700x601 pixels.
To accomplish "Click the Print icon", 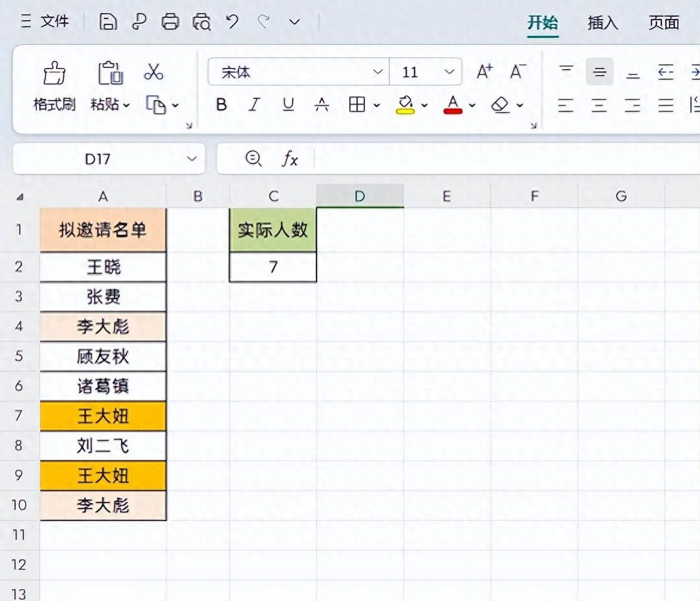I will [170, 21].
